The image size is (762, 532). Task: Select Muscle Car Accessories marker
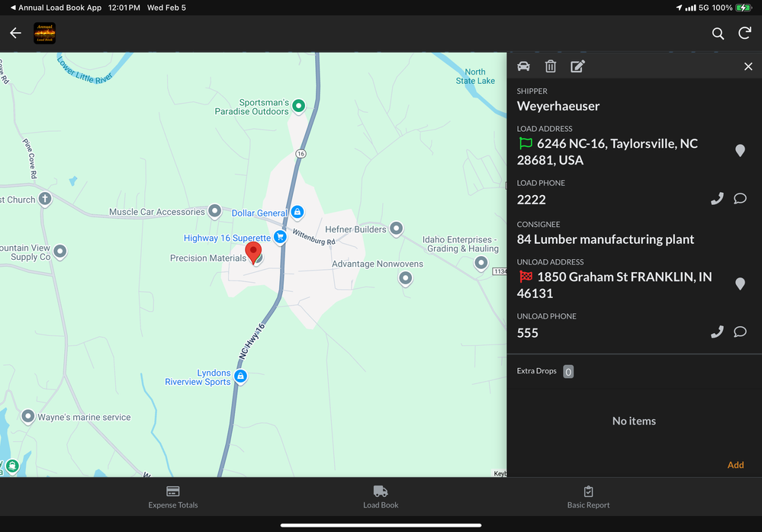coord(215,211)
